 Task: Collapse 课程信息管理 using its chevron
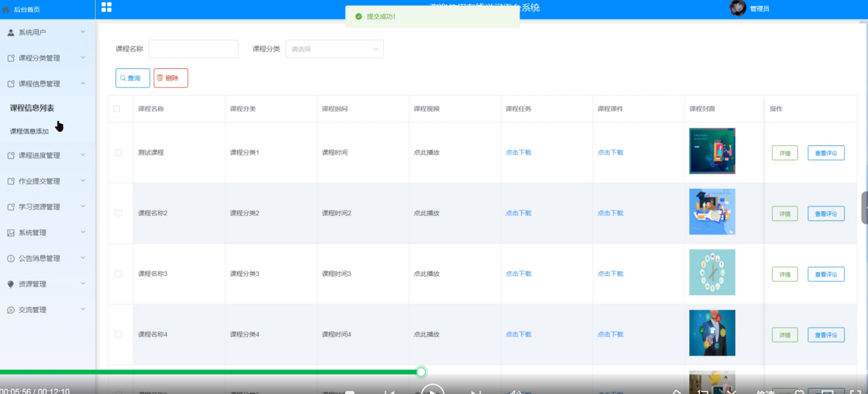[83, 83]
